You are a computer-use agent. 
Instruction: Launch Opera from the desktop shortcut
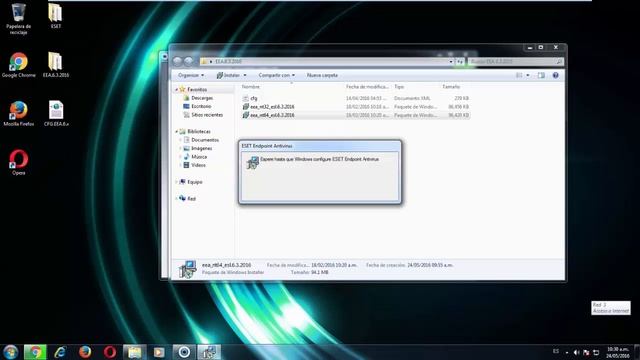point(18,162)
